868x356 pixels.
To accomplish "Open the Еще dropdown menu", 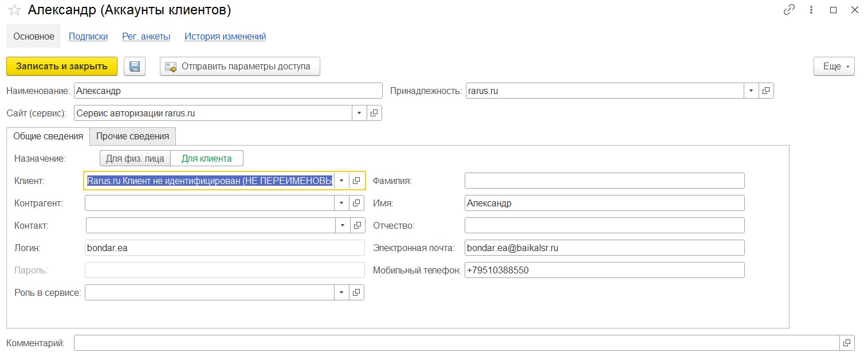I will point(834,66).
